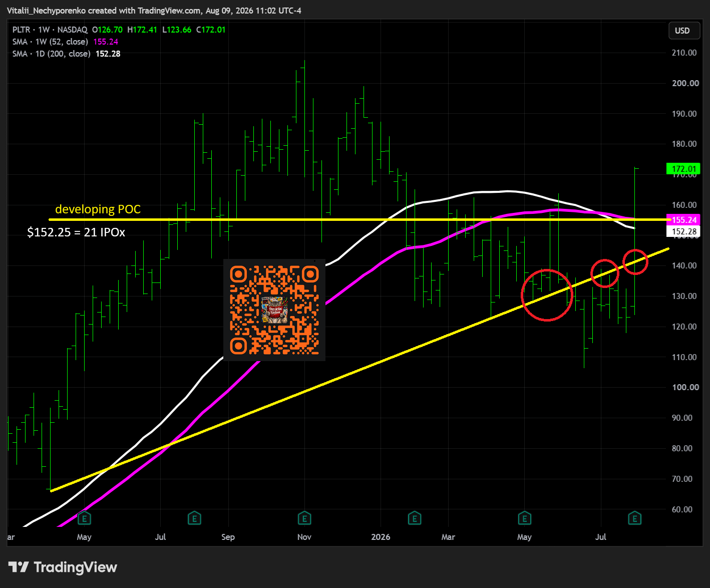The width and height of the screenshot is (710, 588).
Task: Click the 110.00 price scale label
Action: (x=684, y=357)
